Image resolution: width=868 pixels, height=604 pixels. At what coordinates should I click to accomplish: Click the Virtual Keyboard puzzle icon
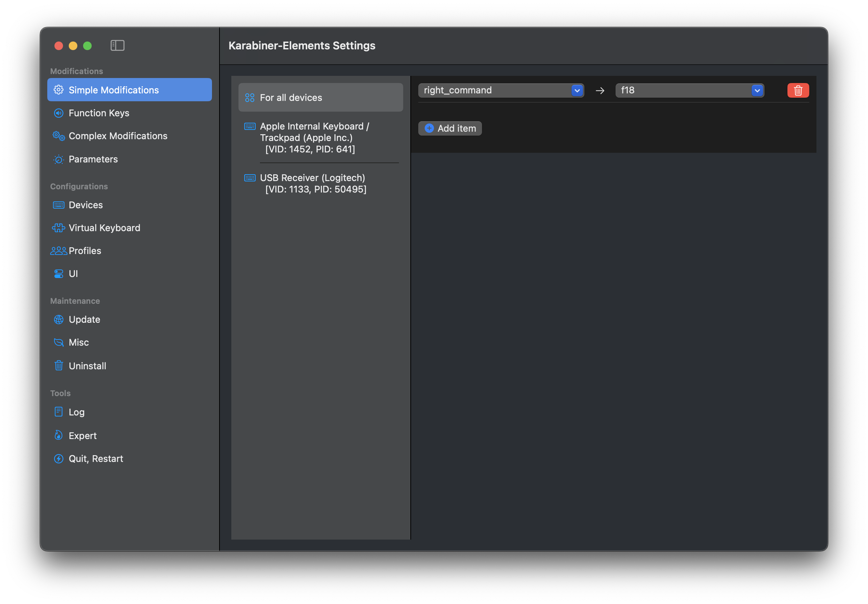59,228
